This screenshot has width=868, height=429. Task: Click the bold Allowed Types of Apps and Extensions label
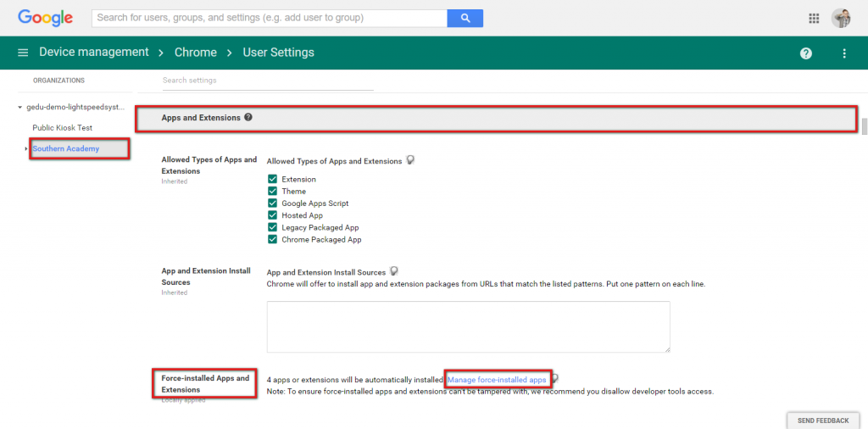209,165
